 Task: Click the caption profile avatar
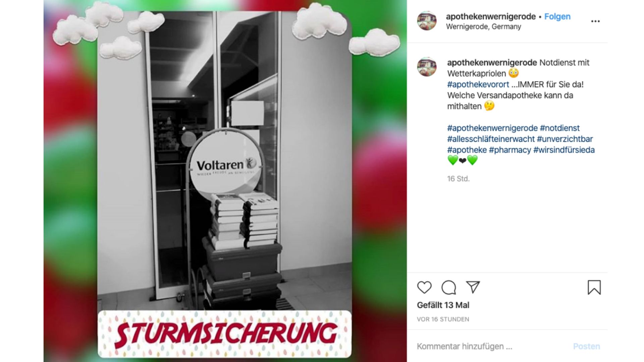(427, 67)
